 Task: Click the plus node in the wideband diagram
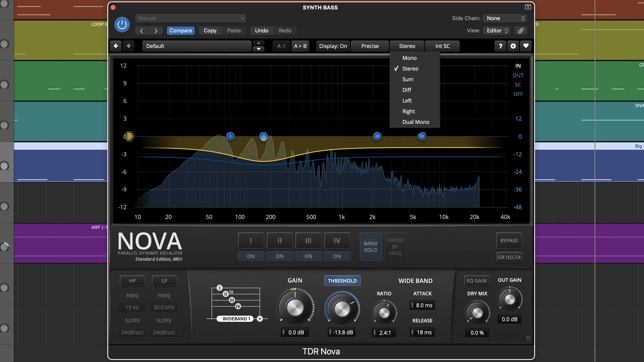coord(260,319)
